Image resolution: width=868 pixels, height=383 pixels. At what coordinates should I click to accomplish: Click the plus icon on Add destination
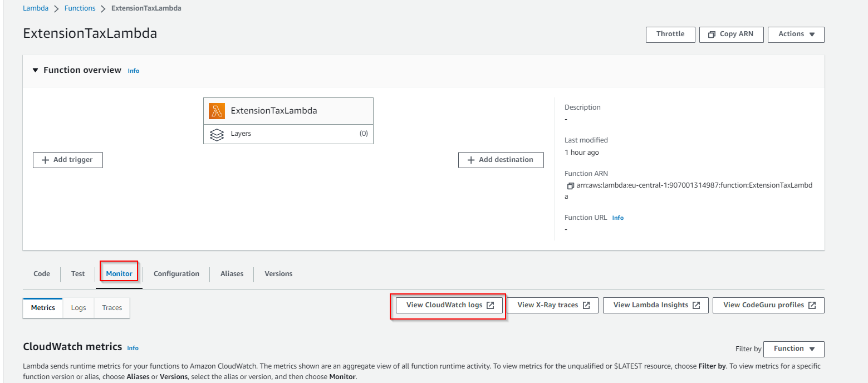[471, 160]
